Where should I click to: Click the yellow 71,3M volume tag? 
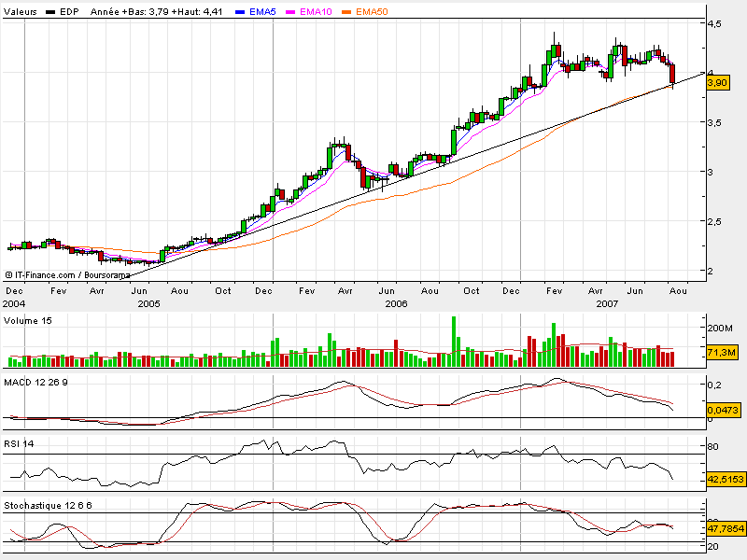[x=721, y=353]
